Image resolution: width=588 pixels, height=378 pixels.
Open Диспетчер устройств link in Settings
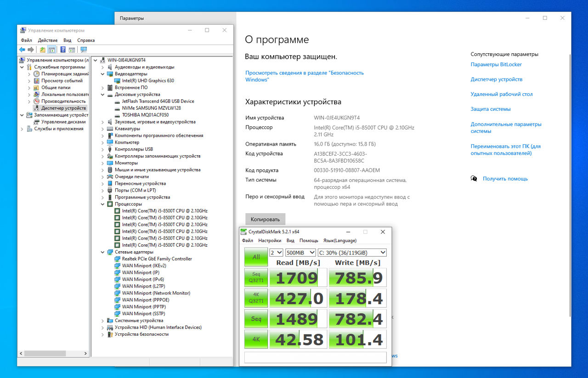[x=497, y=79]
